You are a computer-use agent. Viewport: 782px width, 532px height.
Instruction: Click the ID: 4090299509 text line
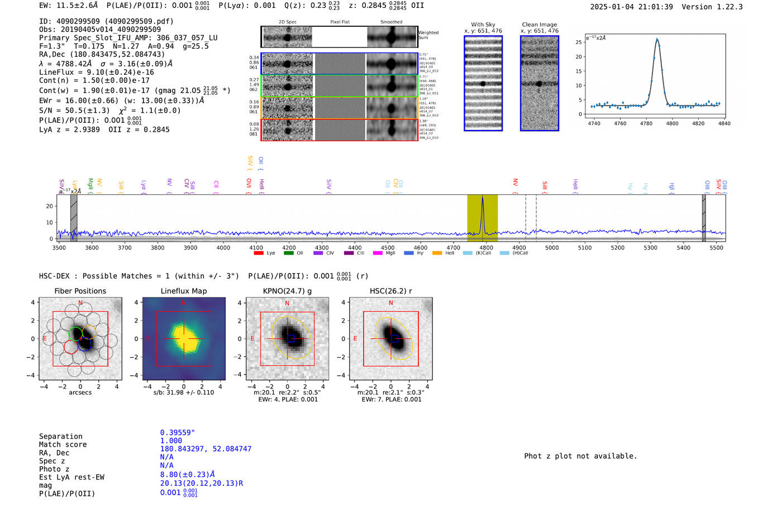pyautogui.click(x=106, y=21)
